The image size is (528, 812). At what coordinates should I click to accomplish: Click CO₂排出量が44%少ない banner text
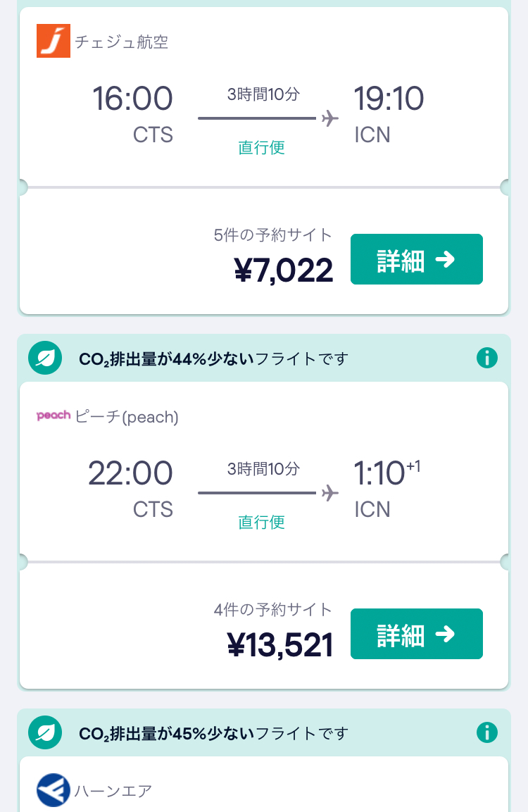point(213,359)
